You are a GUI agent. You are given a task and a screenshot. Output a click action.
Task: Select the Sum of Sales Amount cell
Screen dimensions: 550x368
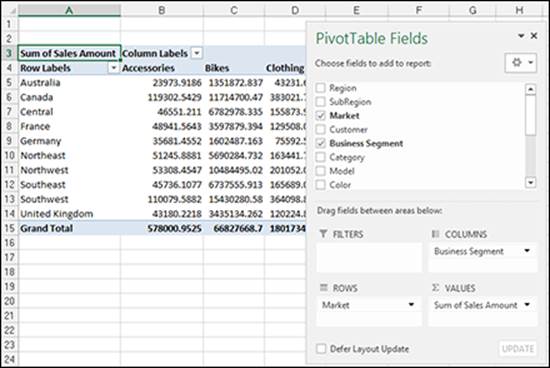pyautogui.click(x=69, y=53)
